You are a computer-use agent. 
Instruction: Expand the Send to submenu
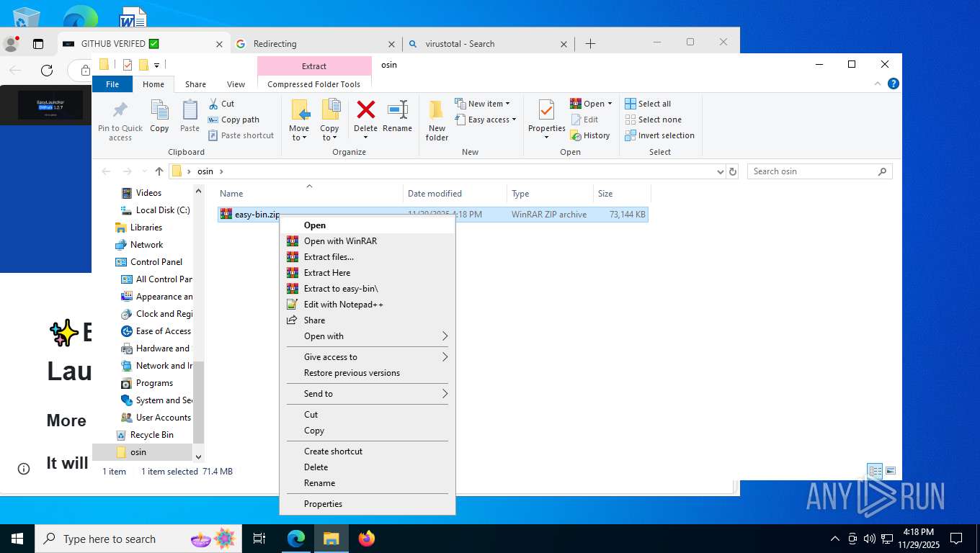pos(367,394)
